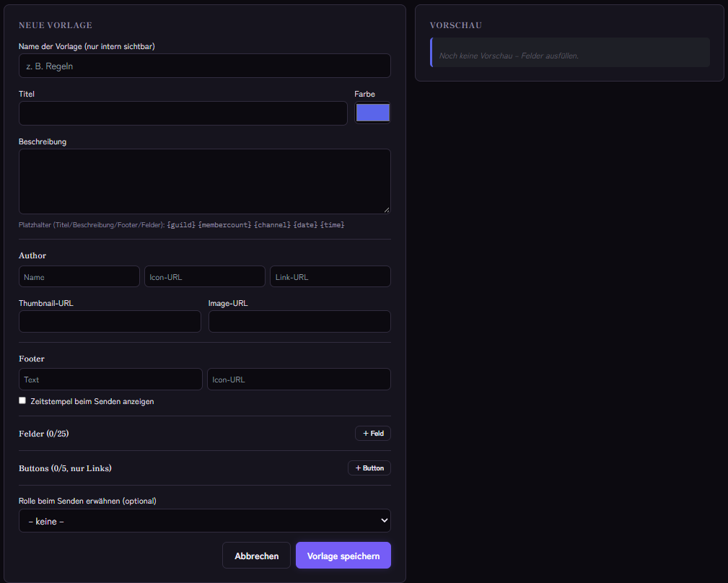The image size is (728, 583).
Task: Save with 'Vorlage speichern' button
Action: pos(343,556)
